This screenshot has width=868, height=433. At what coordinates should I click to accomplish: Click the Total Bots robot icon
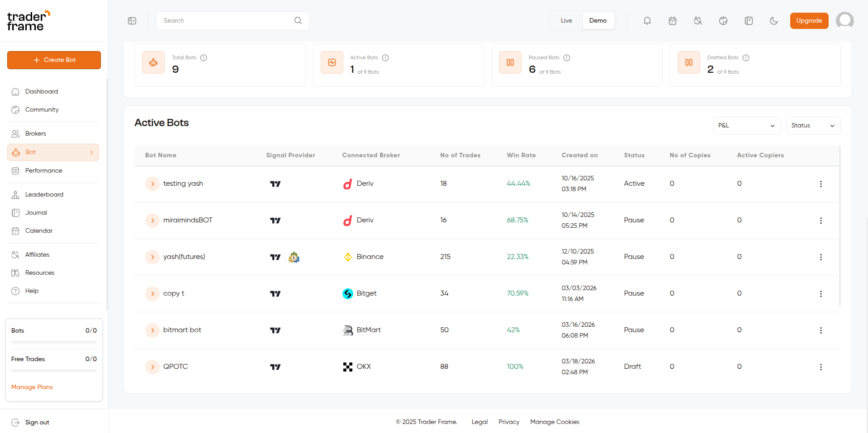(153, 62)
